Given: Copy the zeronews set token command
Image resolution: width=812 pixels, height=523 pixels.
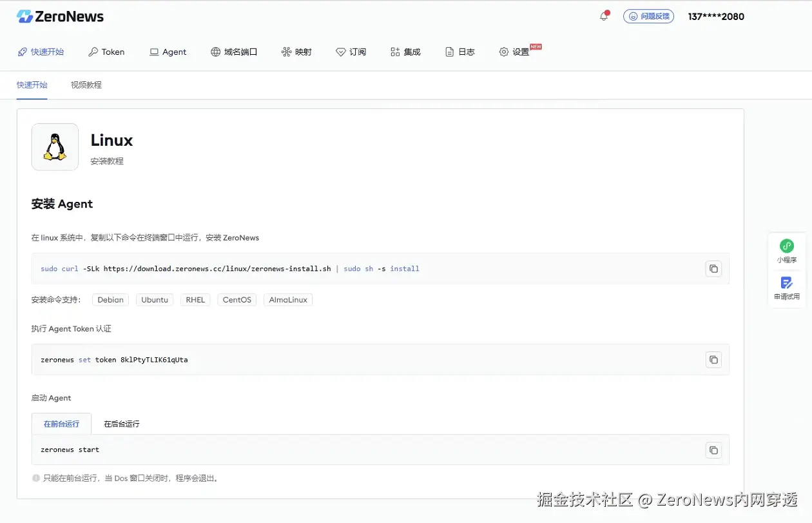Looking at the screenshot, I should pos(713,360).
